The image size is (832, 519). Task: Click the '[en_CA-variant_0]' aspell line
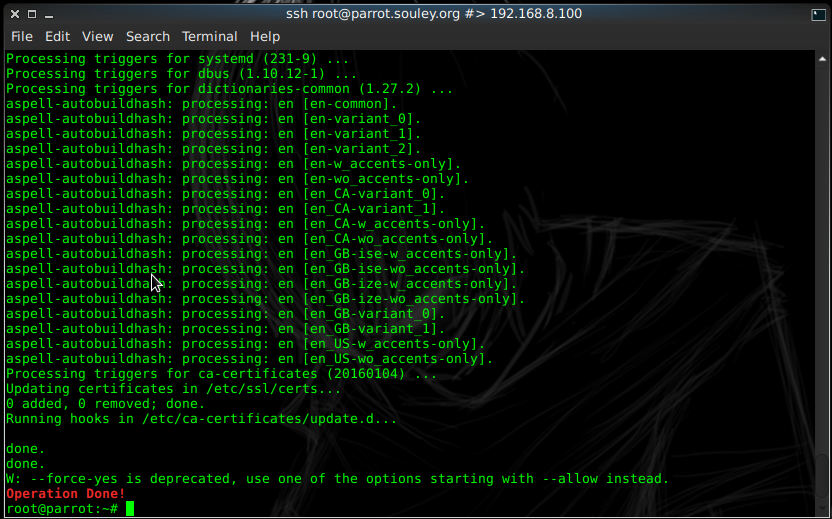[226, 194]
